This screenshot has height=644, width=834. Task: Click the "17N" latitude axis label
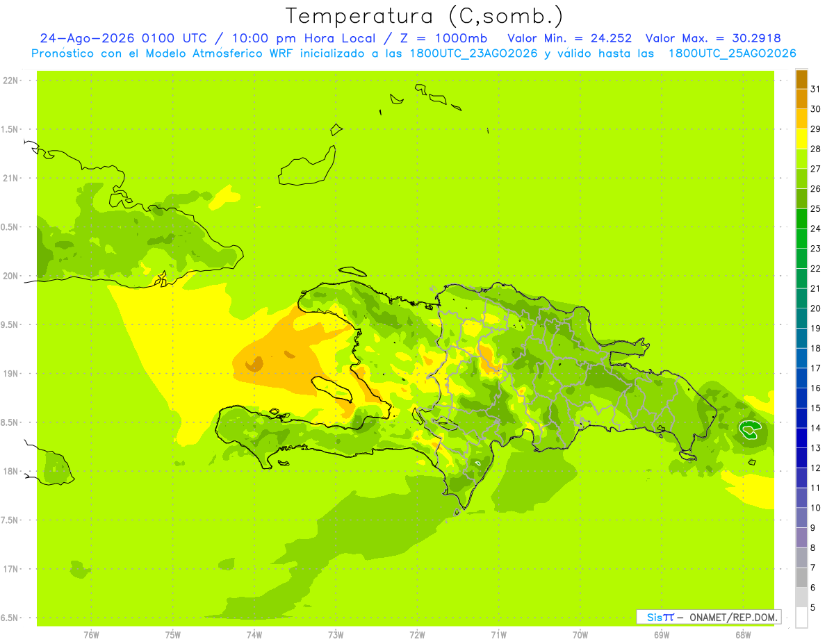pyautogui.click(x=11, y=569)
